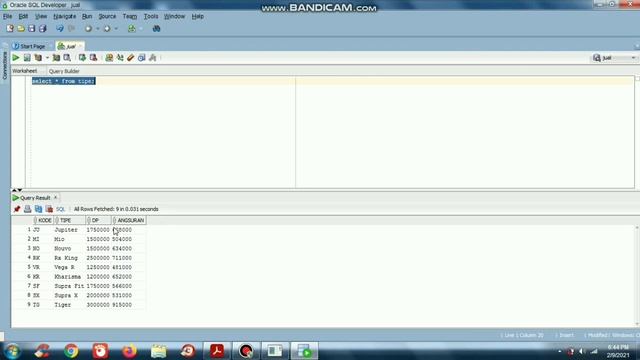The width and height of the screenshot is (640, 360).
Task: Click the SQL Tuning Advisor magnifier icon
Action: coord(67,58)
